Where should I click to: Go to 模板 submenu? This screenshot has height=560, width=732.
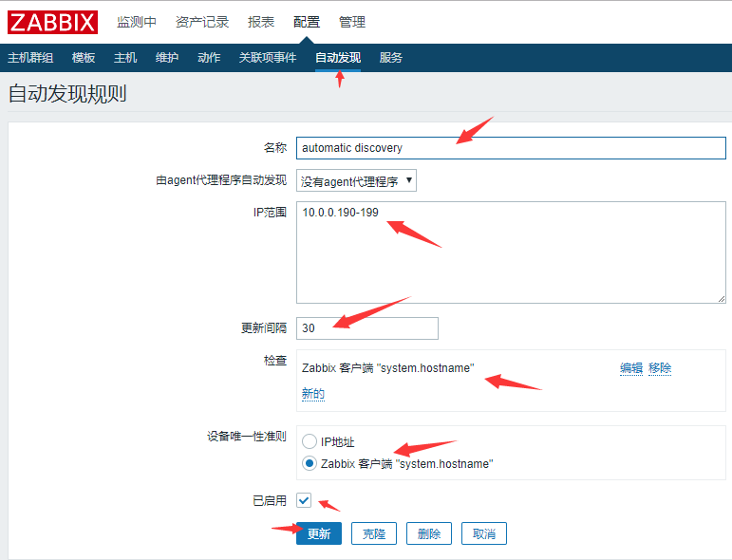(84, 58)
